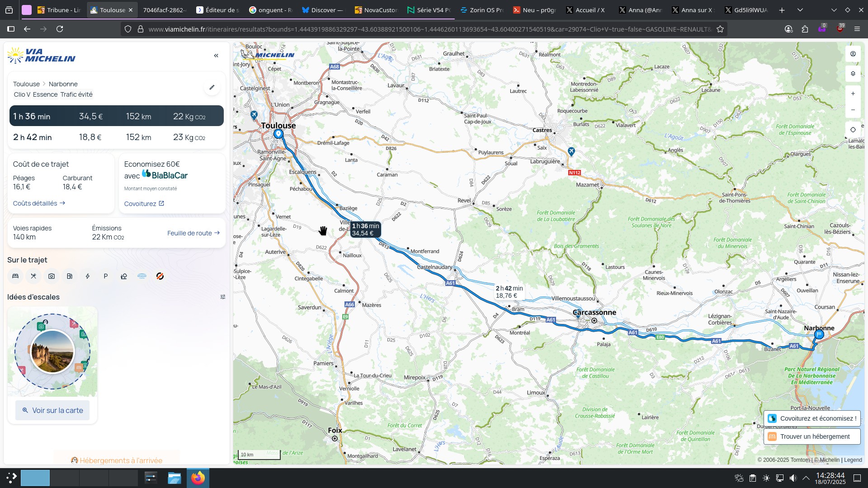This screenshot has width=868, height=488.
Task: Show hotels along the route
Action: coord(15,276)
